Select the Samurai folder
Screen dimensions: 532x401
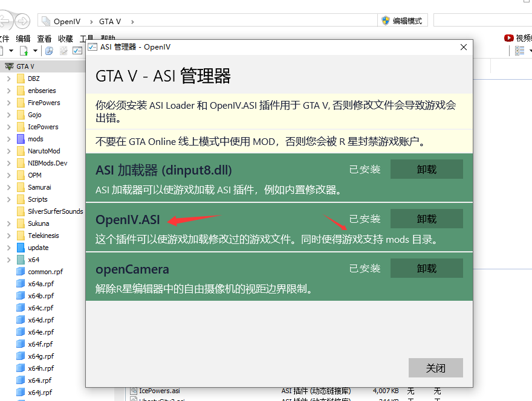point(39,187)
